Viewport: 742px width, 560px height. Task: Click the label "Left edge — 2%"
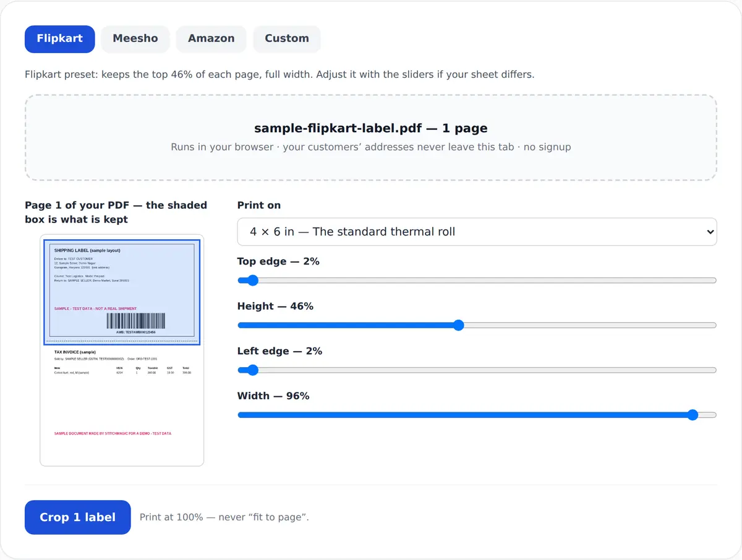279,351
